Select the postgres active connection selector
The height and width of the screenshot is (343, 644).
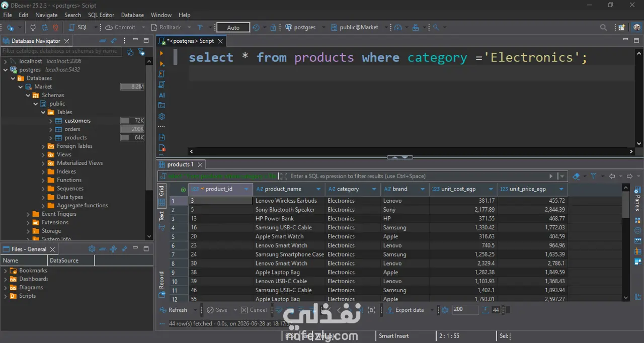point(301,28)
